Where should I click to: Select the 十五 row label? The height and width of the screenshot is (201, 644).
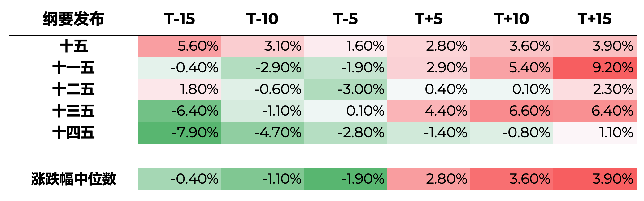73,46
